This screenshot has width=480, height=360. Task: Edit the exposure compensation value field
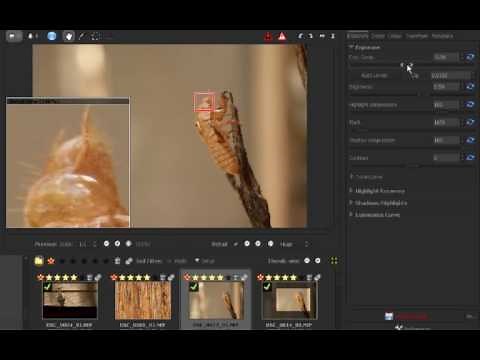click(x=446, y=57)
